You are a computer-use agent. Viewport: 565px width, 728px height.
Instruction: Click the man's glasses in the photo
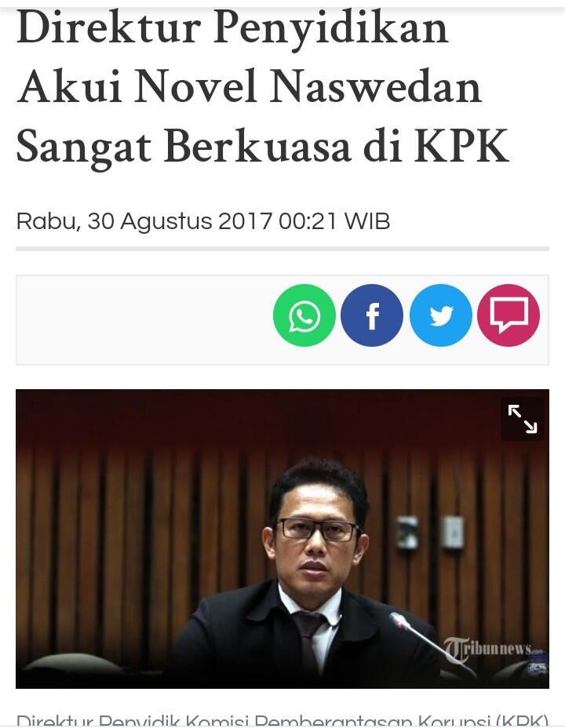point(317,530)
